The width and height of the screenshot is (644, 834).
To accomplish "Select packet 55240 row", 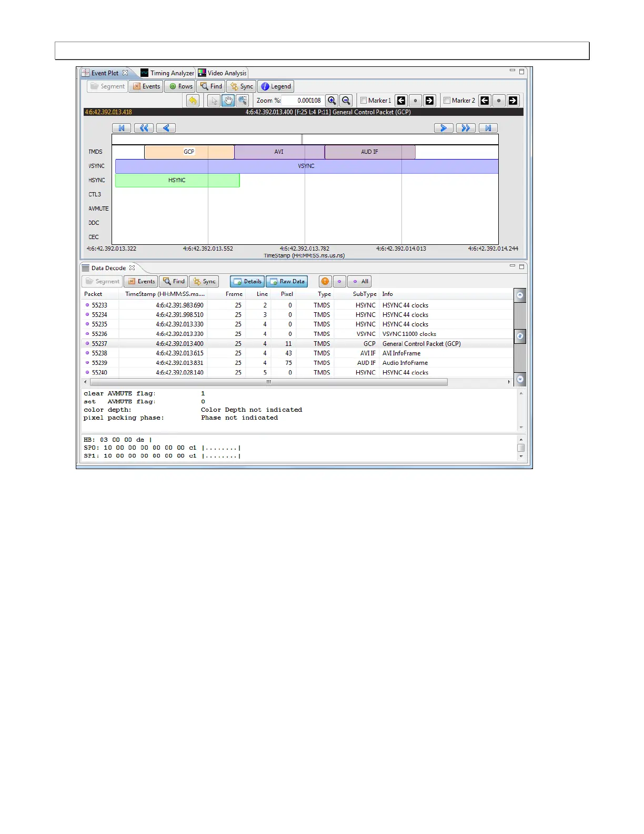I will coord(297,373).
